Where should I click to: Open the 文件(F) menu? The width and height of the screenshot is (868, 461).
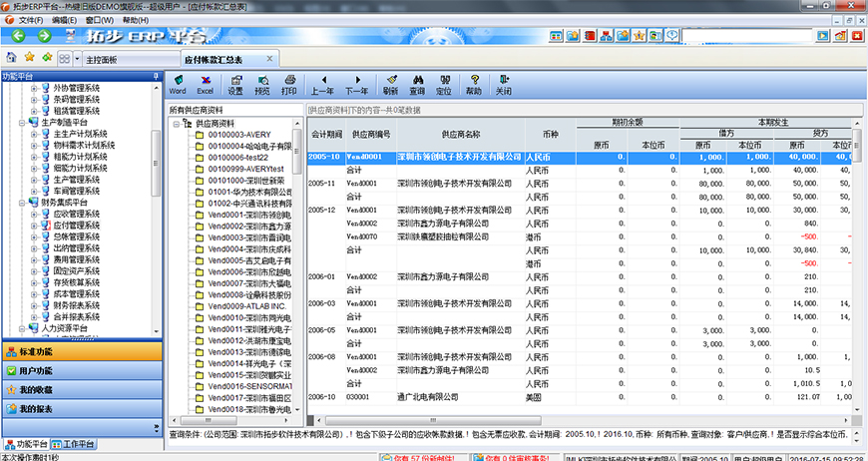pyautogui.click(x=30, y=20)
